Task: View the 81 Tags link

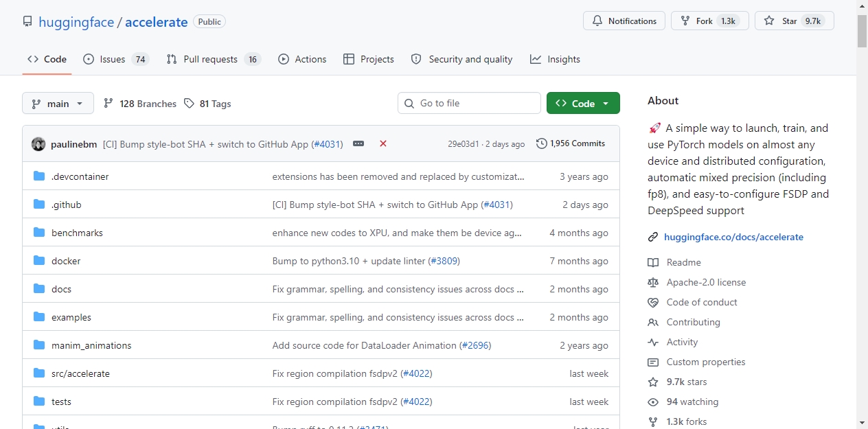Action: click(207, 104)
